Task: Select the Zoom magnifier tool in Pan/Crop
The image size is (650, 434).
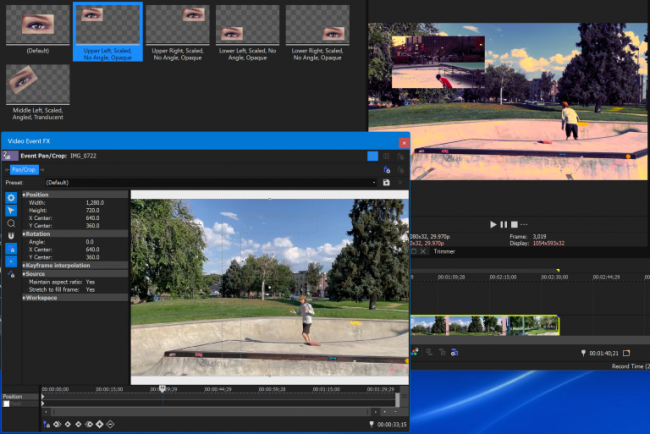Action: click(11, 223)
